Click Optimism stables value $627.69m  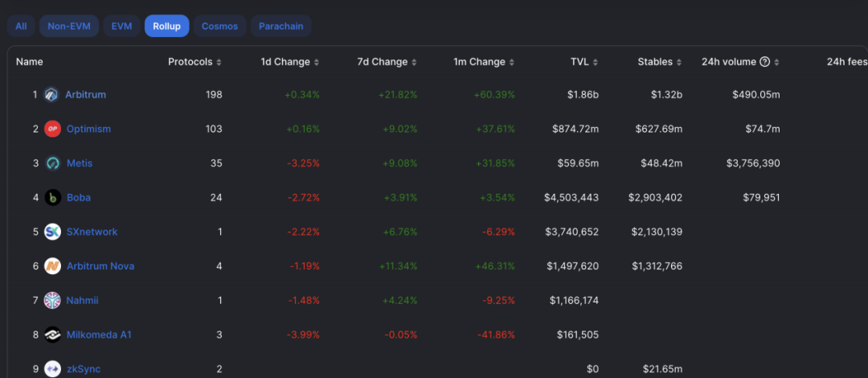(x=659, y=129)
